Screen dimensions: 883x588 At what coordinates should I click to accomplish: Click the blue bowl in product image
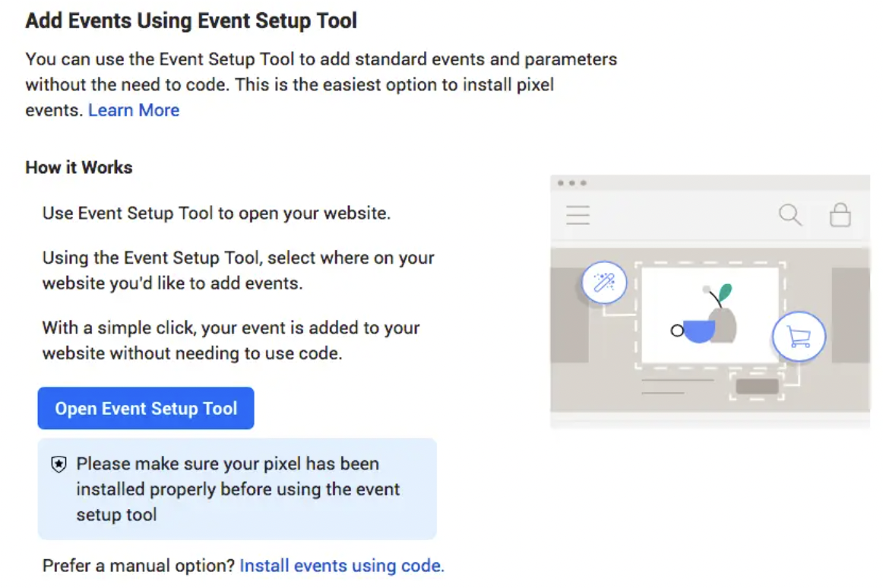click(x=699, y=331)
